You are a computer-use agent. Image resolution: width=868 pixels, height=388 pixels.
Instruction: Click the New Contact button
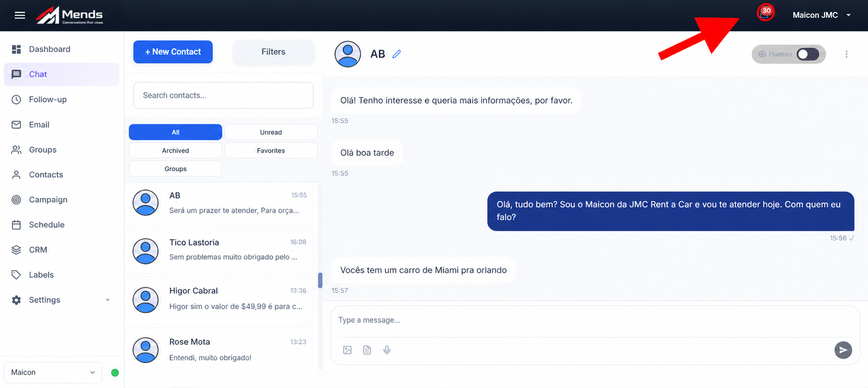pos(173,52)
